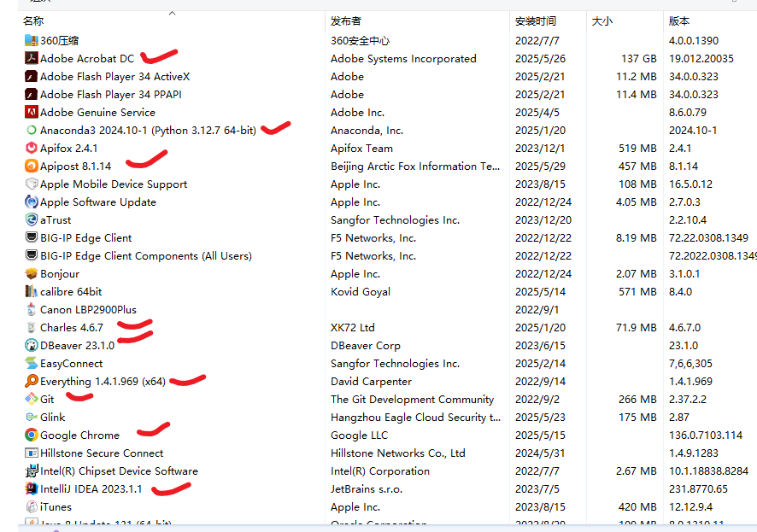
Task: Click the EasyConnect program icon
Action: click(32, 363)
